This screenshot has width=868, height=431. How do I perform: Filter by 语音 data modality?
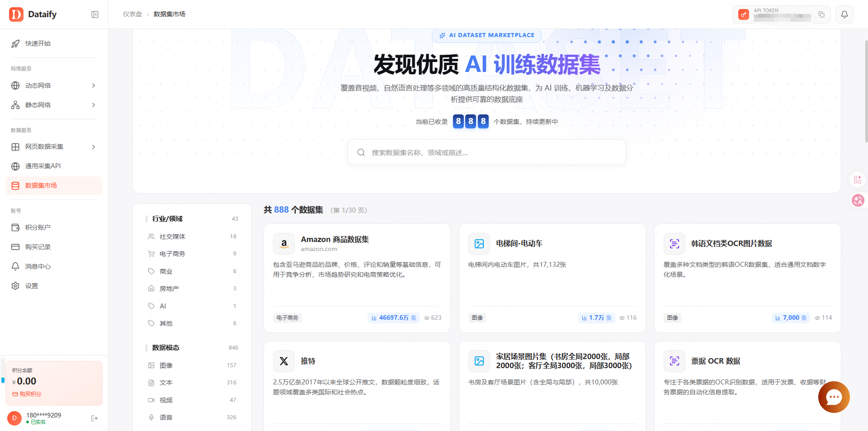point(192,417)
